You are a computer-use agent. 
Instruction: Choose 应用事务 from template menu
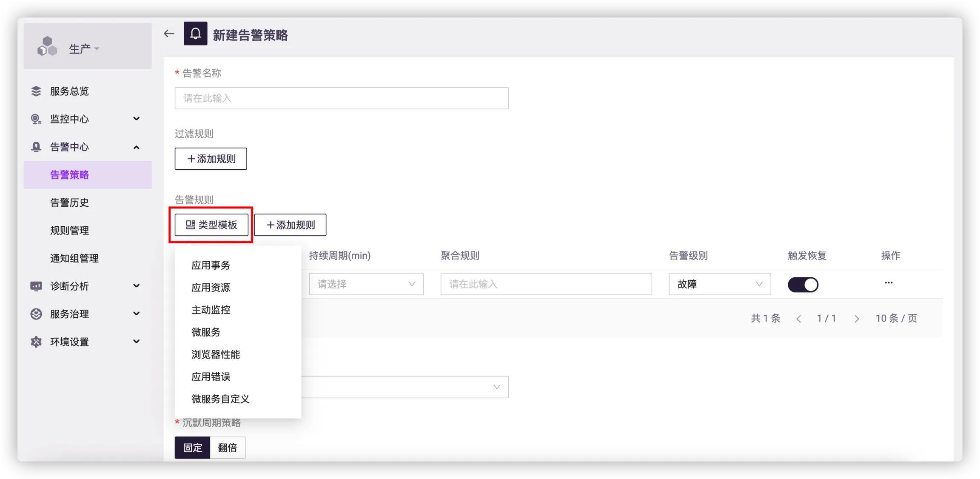pos(211,265)
